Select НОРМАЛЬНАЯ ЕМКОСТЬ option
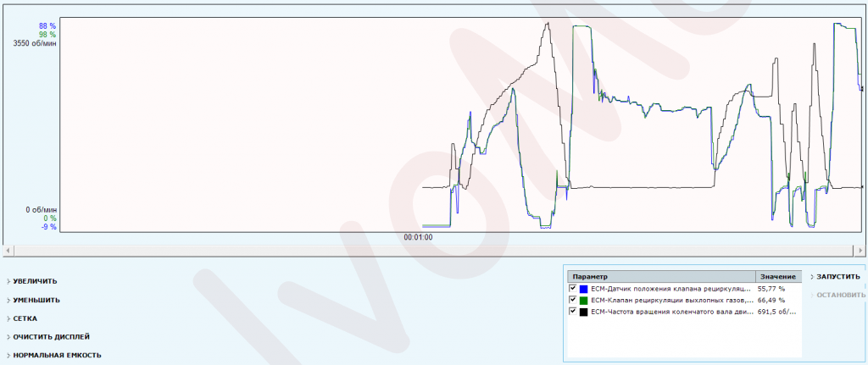868x365 pixels. (x=56, y=355)
